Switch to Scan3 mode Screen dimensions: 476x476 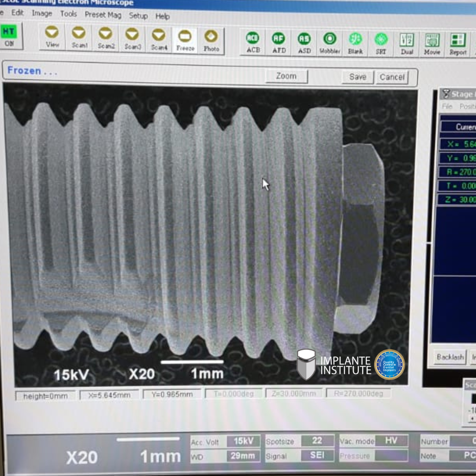[132, 39]
